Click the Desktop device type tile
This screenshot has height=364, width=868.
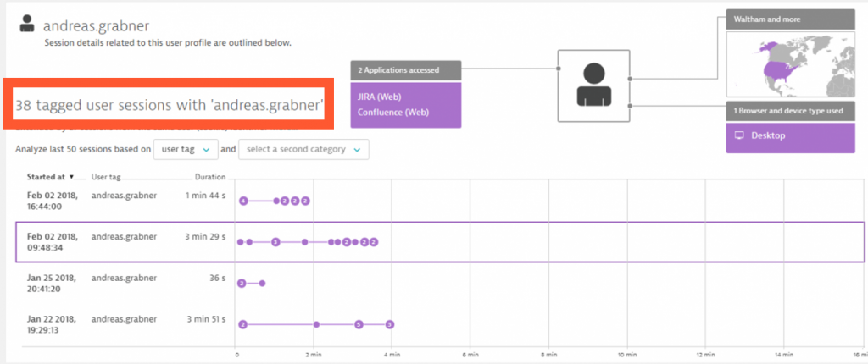tap(791, 138)
